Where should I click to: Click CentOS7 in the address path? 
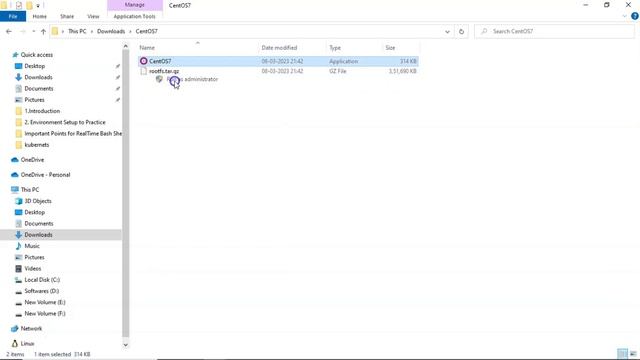pos(147,31)
